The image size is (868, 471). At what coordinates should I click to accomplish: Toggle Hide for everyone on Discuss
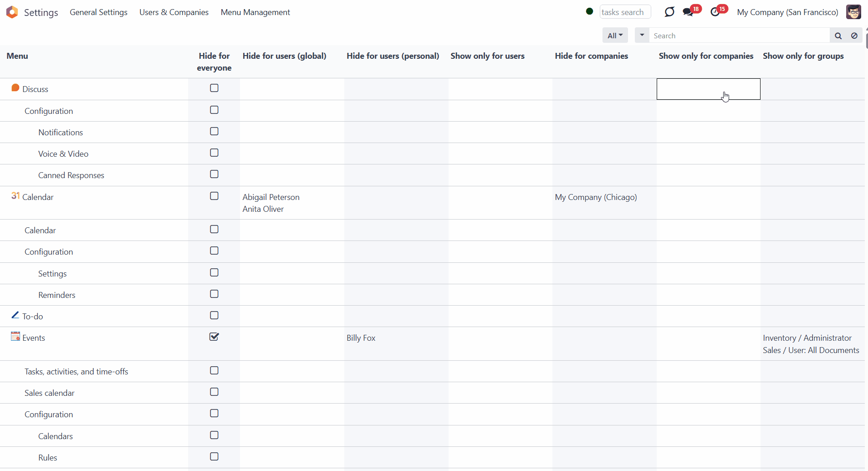coord(214,88)
